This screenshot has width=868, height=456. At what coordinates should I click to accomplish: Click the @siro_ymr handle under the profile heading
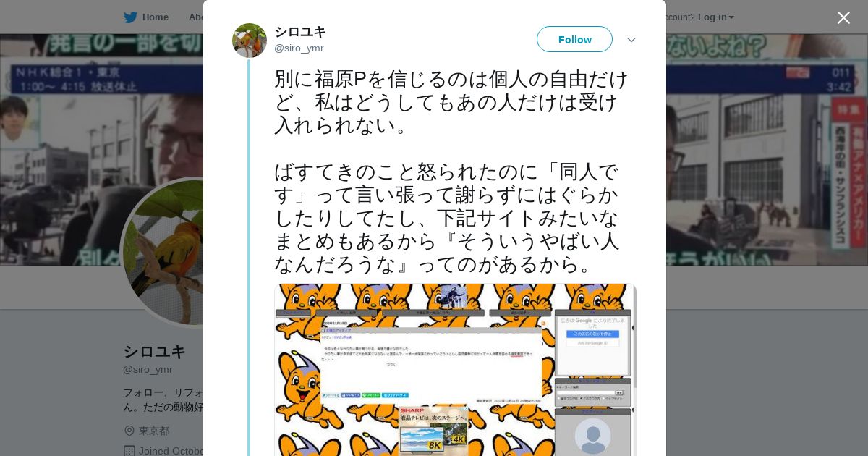click(148, 370)
